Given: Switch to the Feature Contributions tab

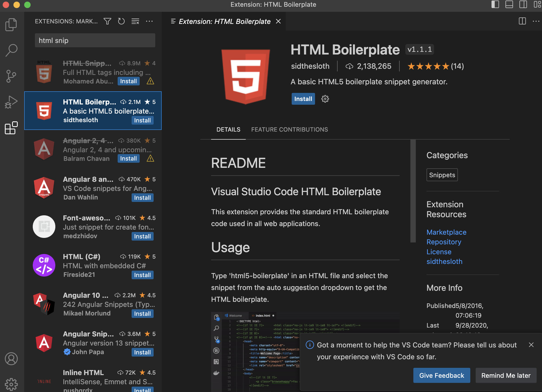Looking at the screenshot, I should 289,129.
